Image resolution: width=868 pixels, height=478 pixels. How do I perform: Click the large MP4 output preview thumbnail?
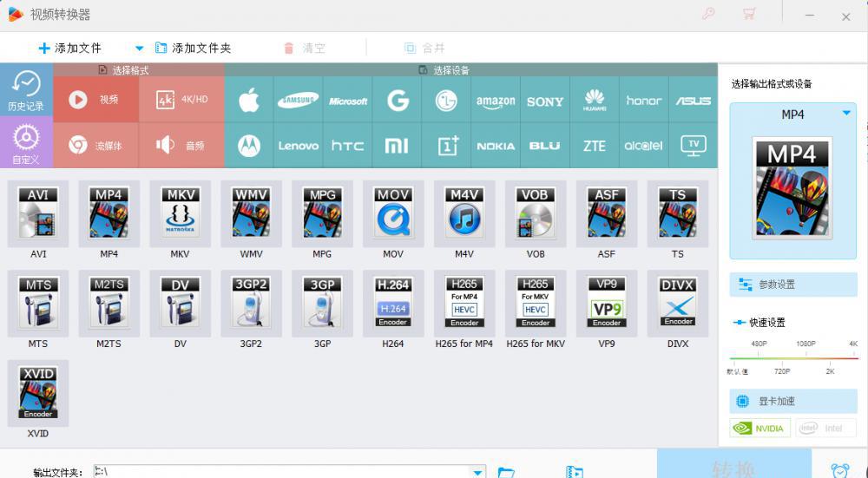[792, 188]
